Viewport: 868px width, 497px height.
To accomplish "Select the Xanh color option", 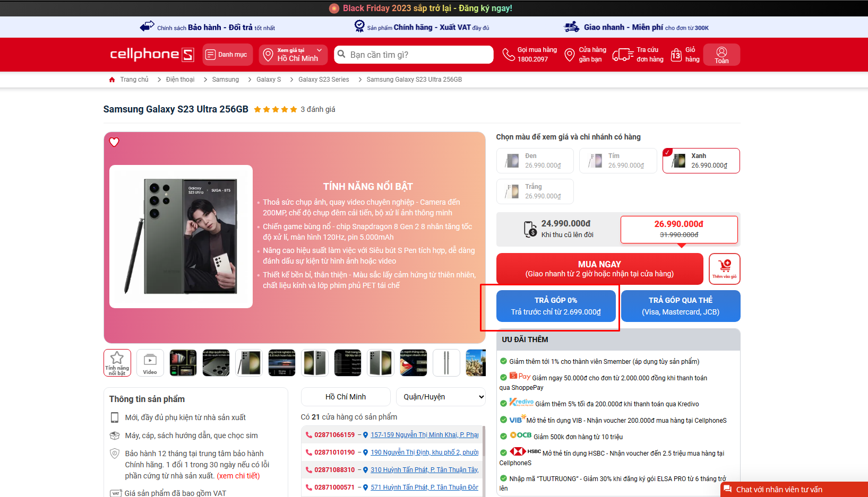I will pos(701,161).
